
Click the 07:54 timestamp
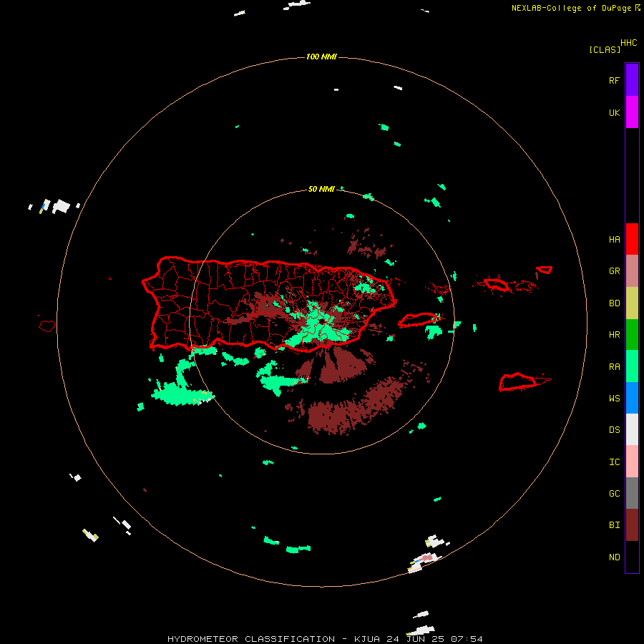[x=467, y=639]
